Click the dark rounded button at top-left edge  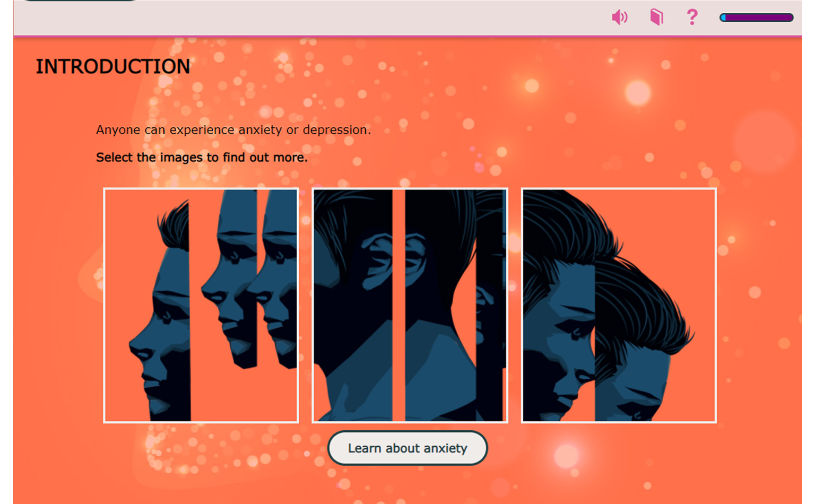[80, 1]
